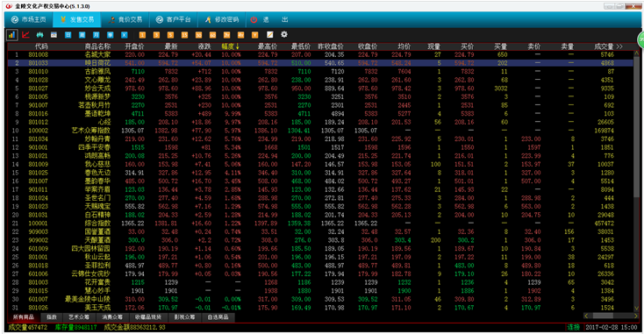Sort by the 涨跌 column header
This screenshot has width=644, height=334.
(204, 46)
